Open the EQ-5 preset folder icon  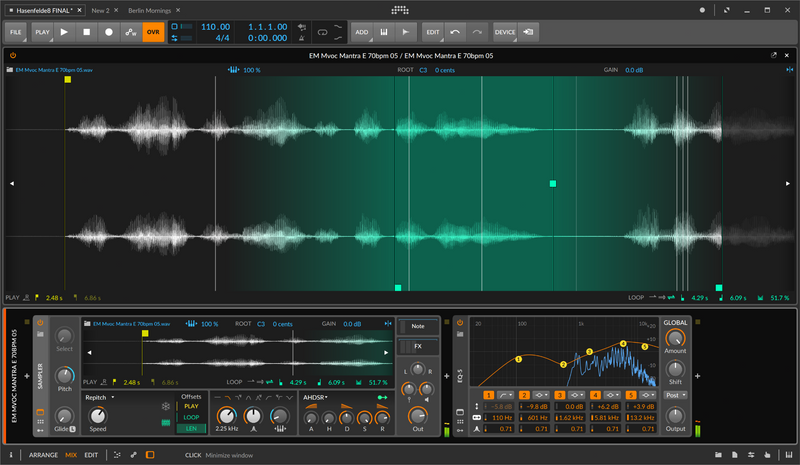(460, 334)
